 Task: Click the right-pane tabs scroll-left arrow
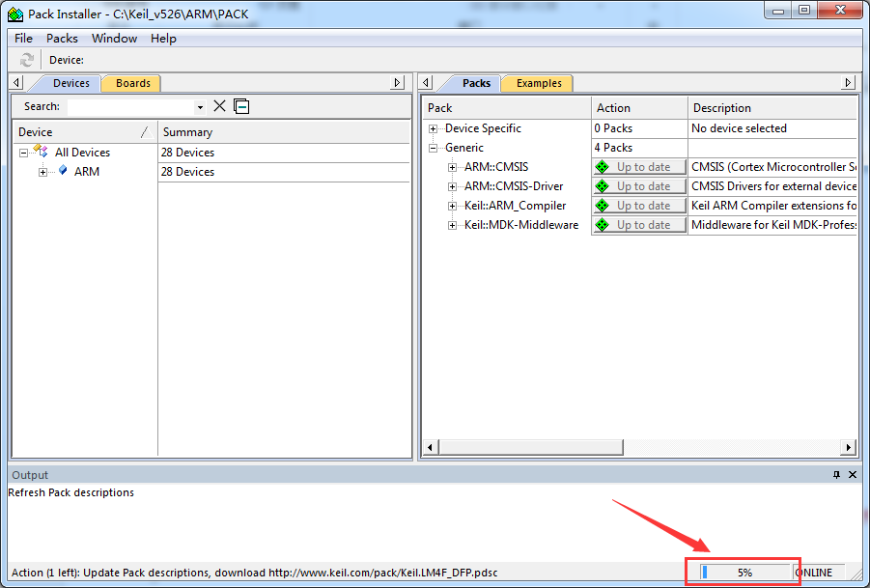point(426,83)
